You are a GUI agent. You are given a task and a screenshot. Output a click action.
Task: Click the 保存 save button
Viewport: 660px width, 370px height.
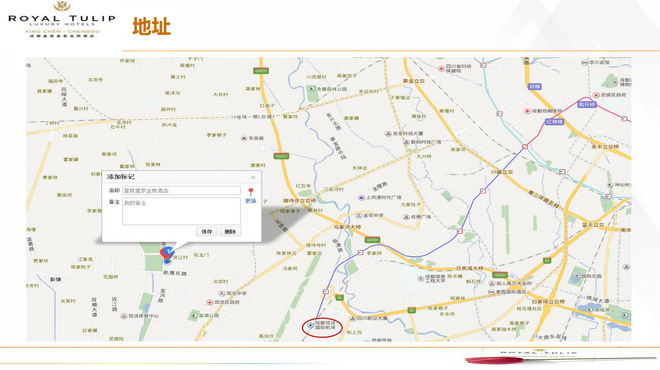tap(207, 232)
